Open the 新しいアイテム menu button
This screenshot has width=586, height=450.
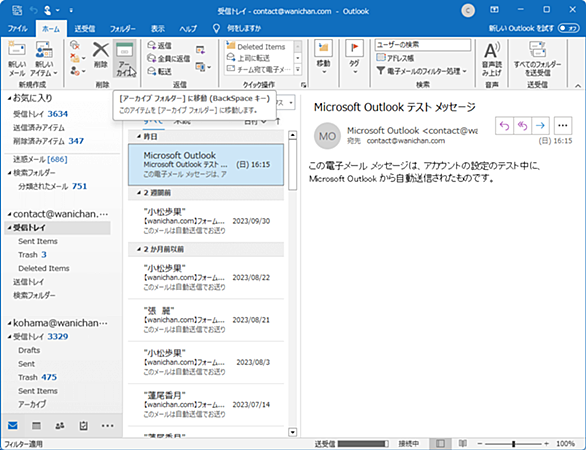(44, 59)
